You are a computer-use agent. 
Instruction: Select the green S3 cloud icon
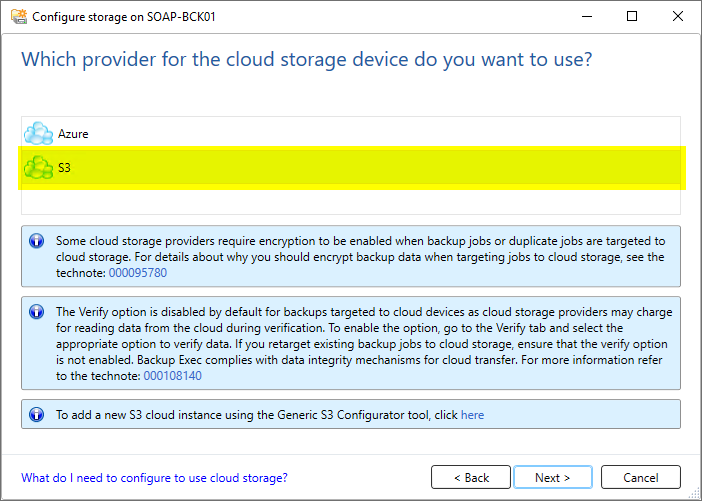point(39,168)
